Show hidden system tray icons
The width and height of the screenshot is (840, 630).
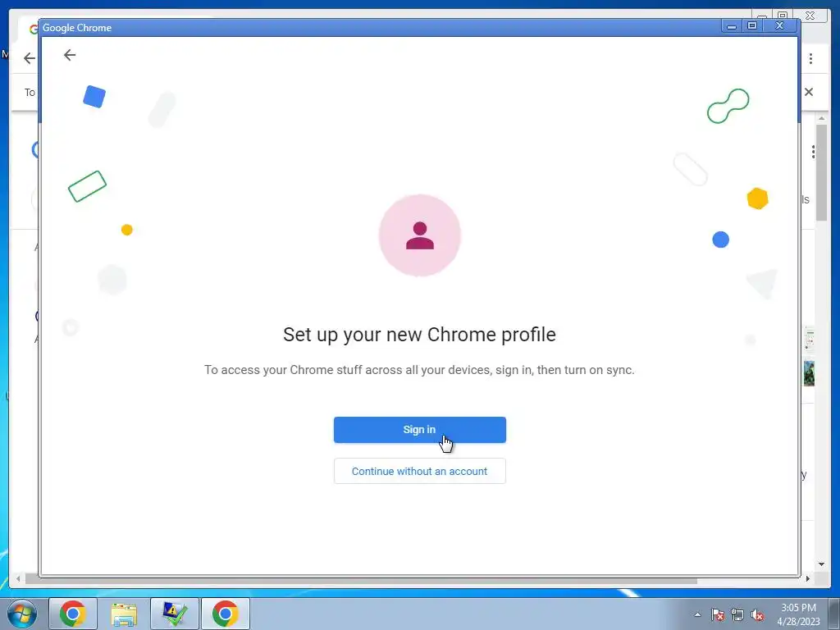(697, 614)
